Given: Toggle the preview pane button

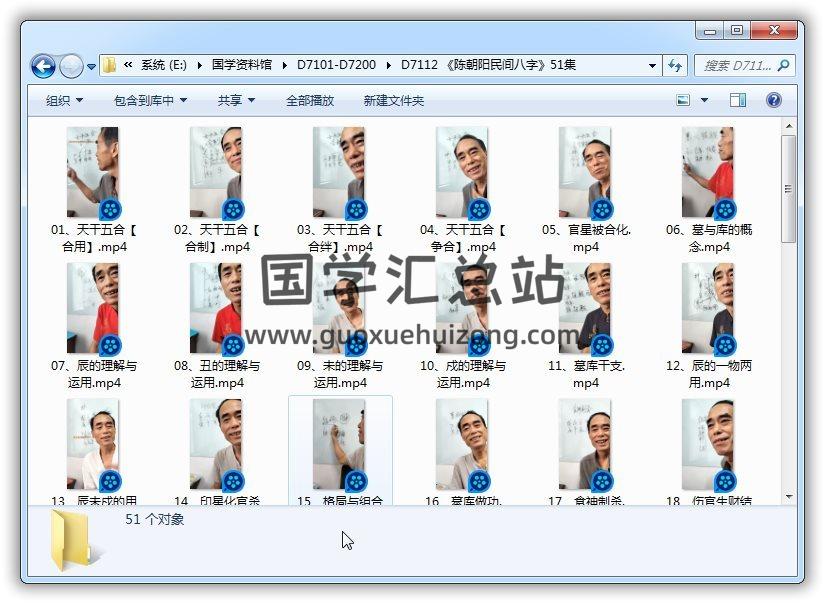Looking at the screenshot, I should pos(738,100).
